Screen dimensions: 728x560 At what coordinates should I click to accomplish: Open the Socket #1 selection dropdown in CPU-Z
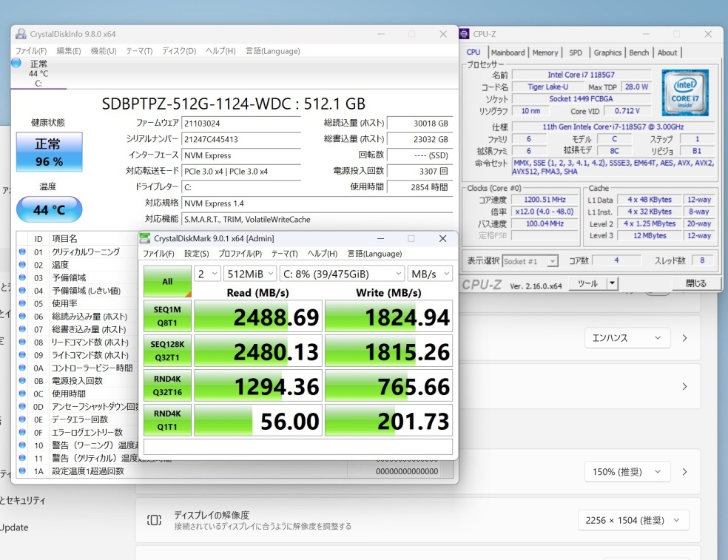tap(530, 261)
